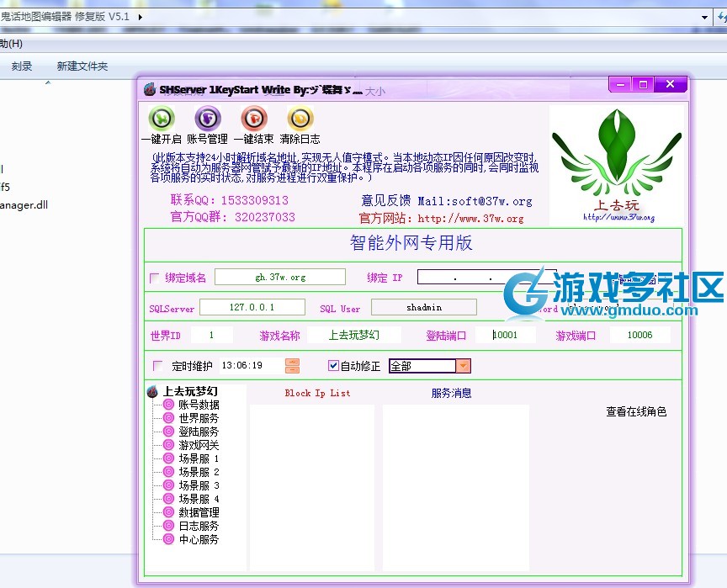The height and width of the screenshot is (588, 727).
Task: Open the 官方网站 http://www.37w.org link
Action: coord(470,218)
